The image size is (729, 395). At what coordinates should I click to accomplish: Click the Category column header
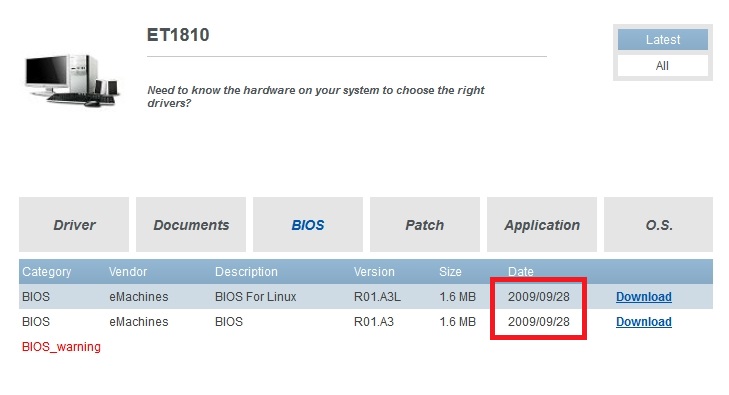[x=46, y=271]
